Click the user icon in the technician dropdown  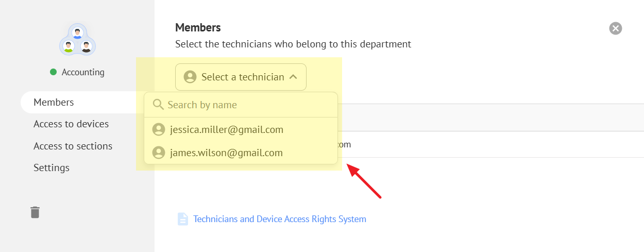point(190,77)
